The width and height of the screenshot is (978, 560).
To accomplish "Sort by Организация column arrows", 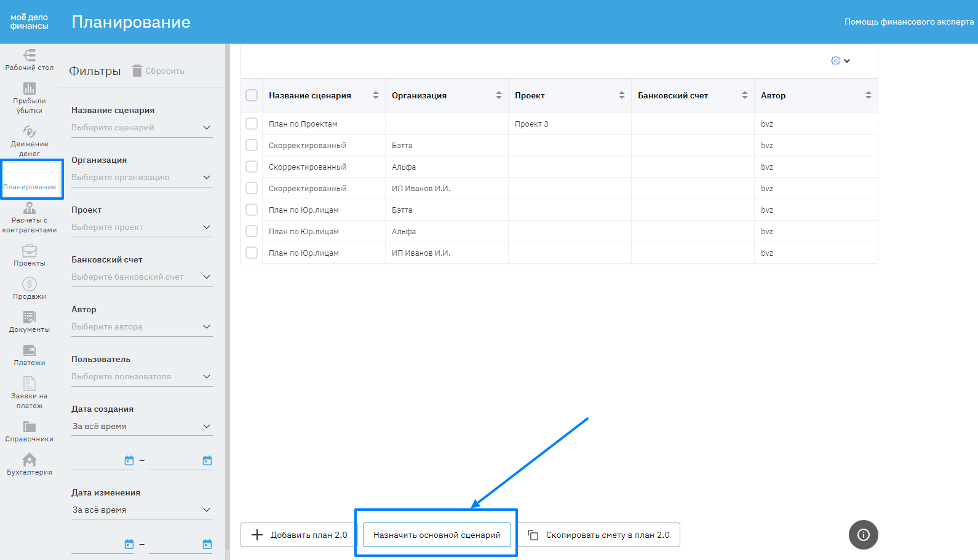I will [499, 95].
